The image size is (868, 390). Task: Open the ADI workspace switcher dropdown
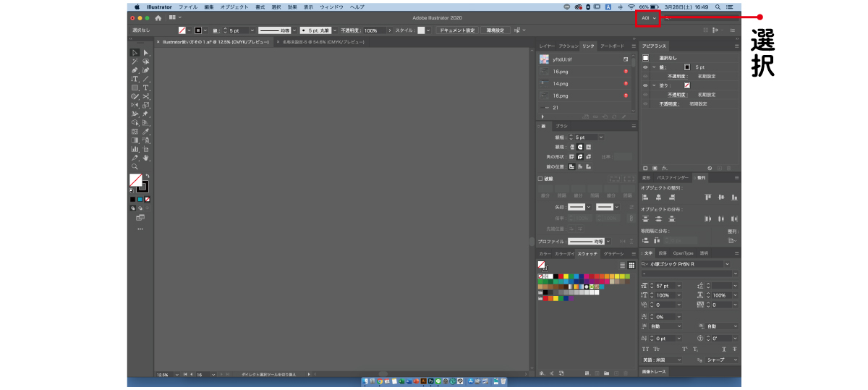(x=648, y=17)
